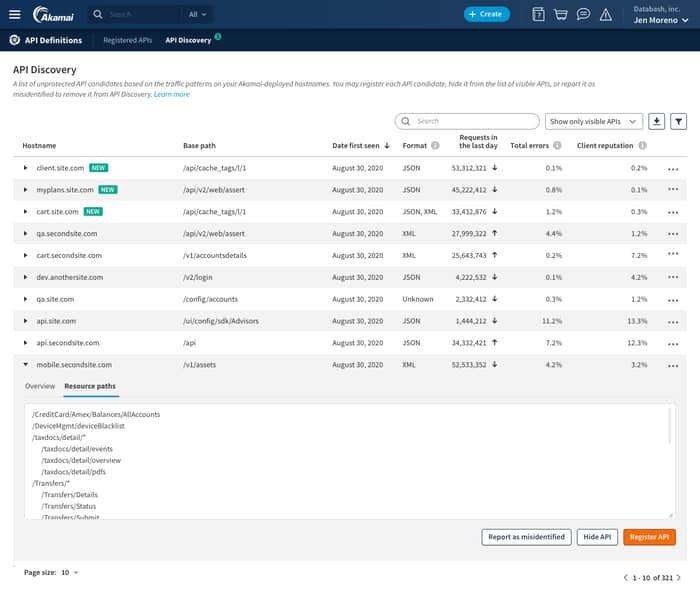
Task: Open the chat messages icon
Action: coord(583,14)
